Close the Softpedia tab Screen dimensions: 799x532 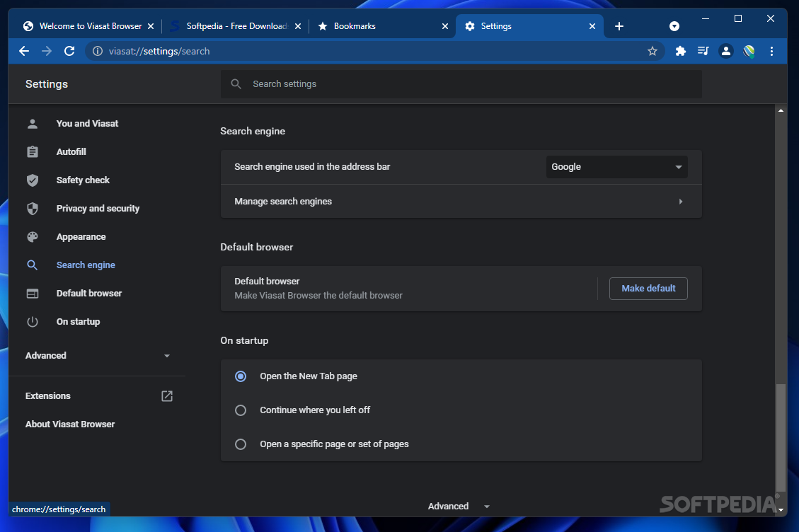point(298,26)
